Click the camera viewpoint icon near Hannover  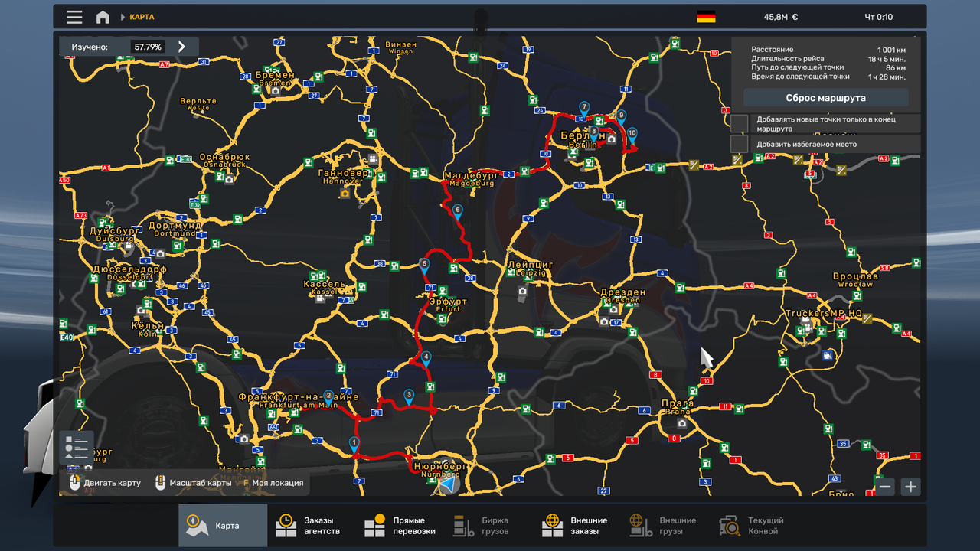click(345, 194)
